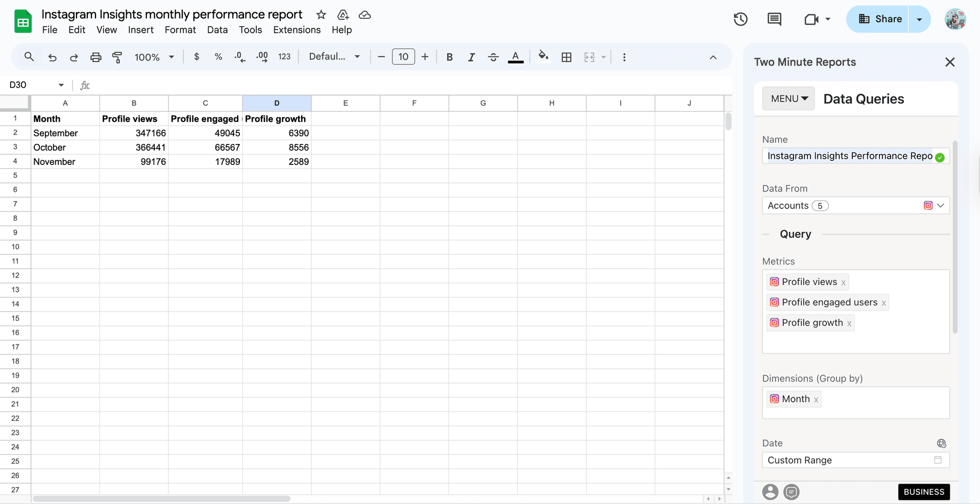Toggle bold formatting

pyautogui.click(x=449, y=57)
